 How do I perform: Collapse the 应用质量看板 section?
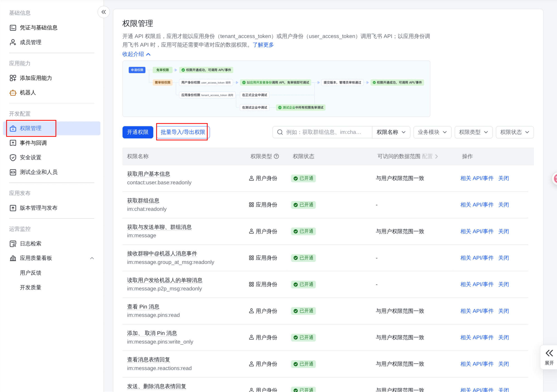click(92, 258)
